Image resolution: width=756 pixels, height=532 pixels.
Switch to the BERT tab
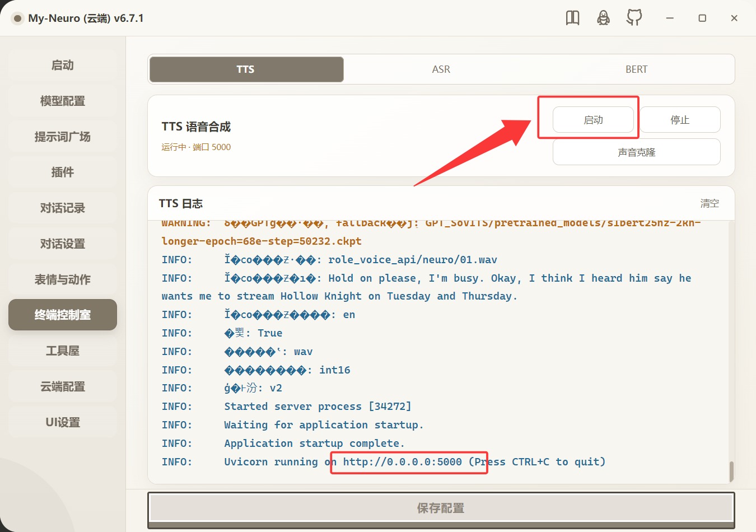636,69
